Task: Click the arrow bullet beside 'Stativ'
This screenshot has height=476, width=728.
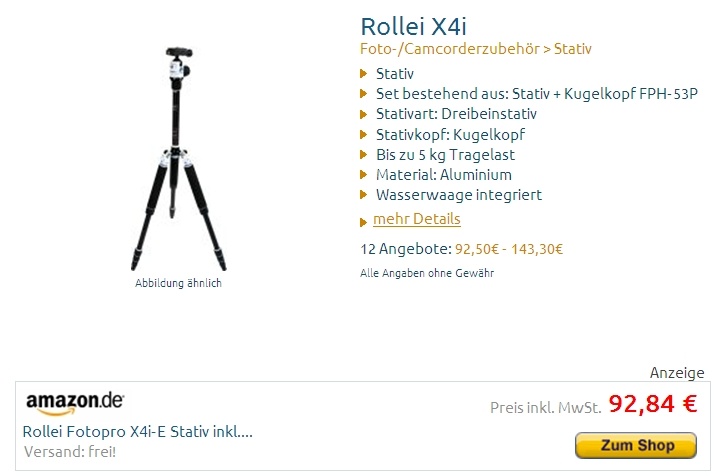Action: tap(364, 73)
